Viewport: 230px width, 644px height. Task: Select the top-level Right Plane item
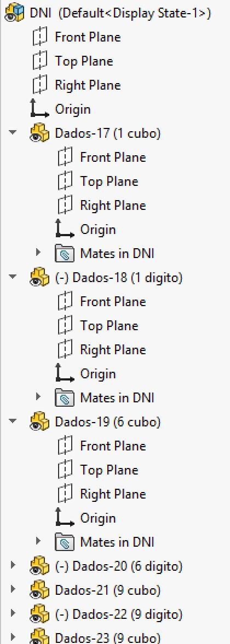(88, 85)
